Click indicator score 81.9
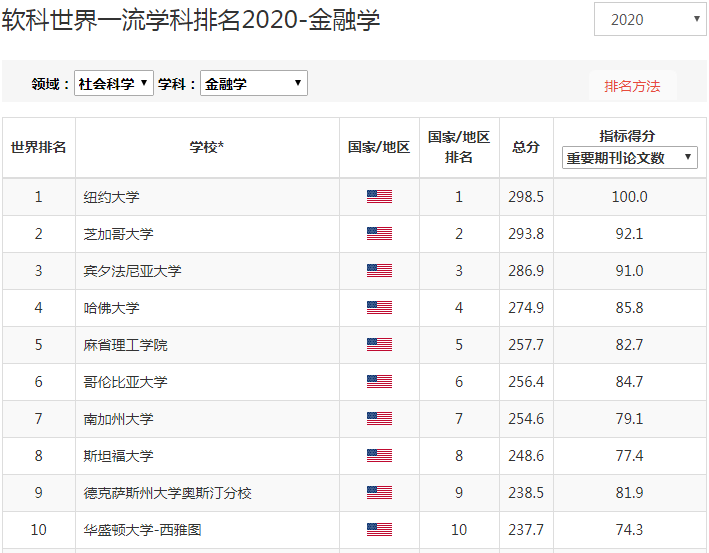709x553 pixels. click(x=629, y=493)
